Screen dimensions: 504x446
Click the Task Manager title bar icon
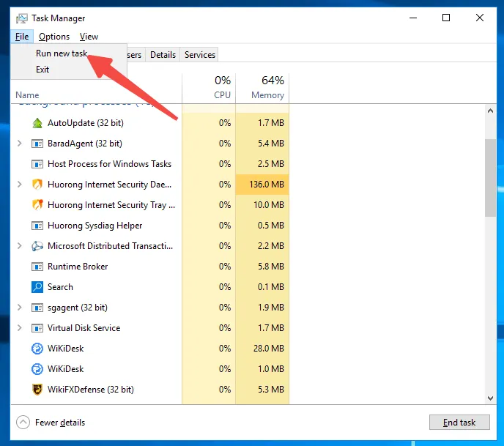(21, 18)
